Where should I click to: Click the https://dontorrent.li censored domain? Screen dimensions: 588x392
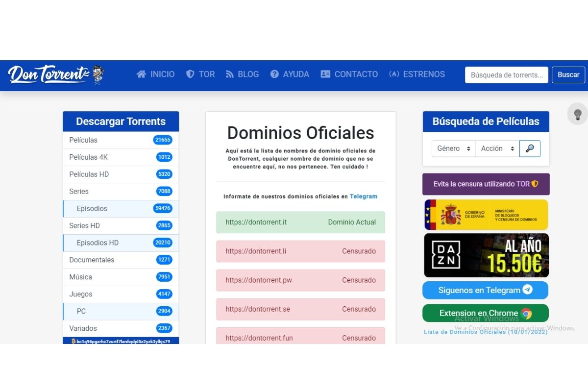click(301, 251)
